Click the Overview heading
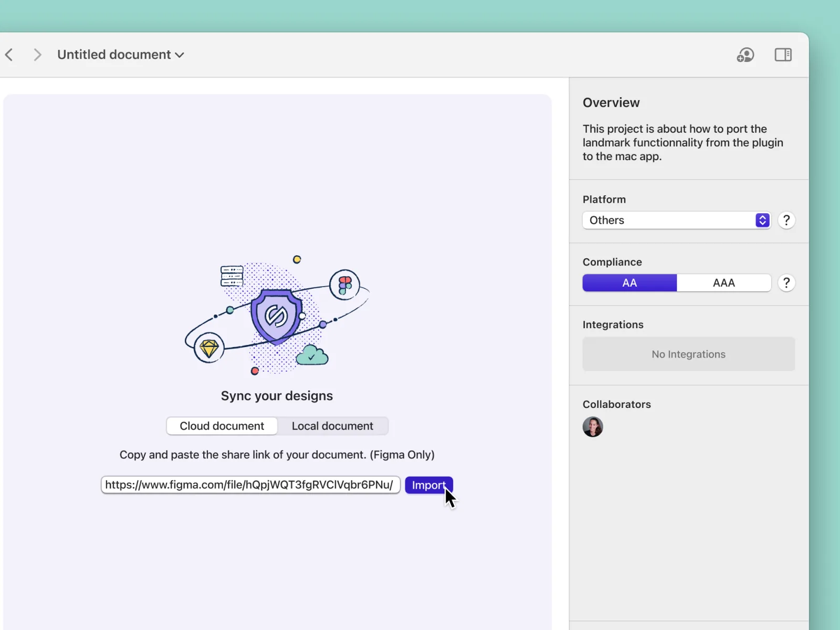The height and width of the screenshot is (630, 840). 611,102
